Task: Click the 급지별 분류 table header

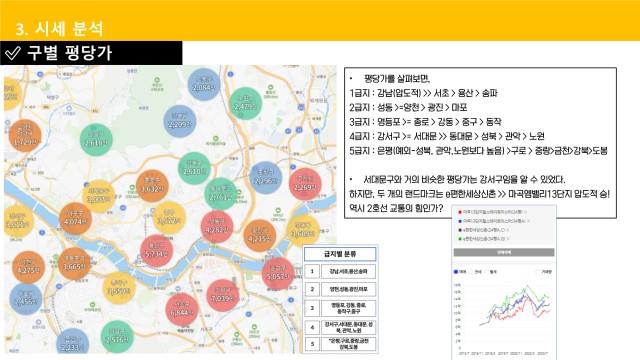Action: pyautogui.click(x=340, y=254)
